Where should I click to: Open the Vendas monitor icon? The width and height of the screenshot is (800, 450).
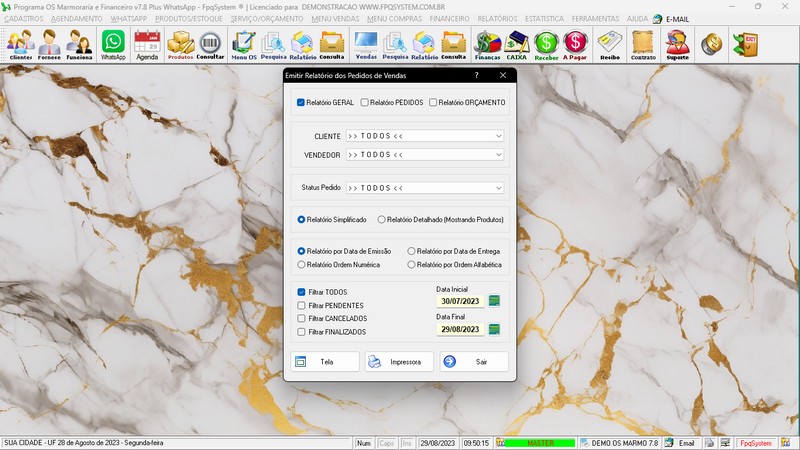[x=366, y=45]
